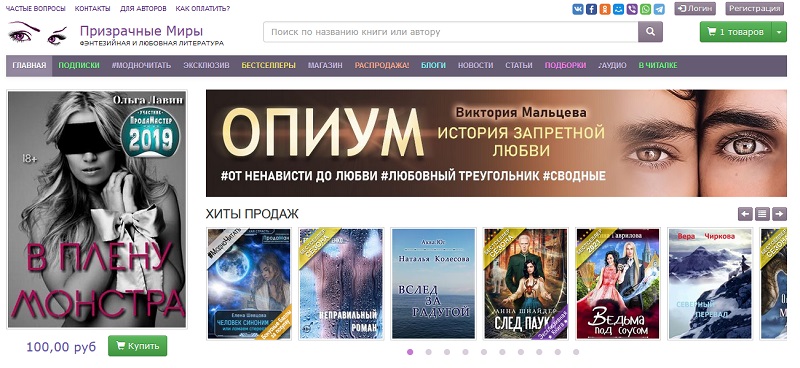Open Аудио menu item
This screenshot has width=800, height=368.
click(612, 65)
